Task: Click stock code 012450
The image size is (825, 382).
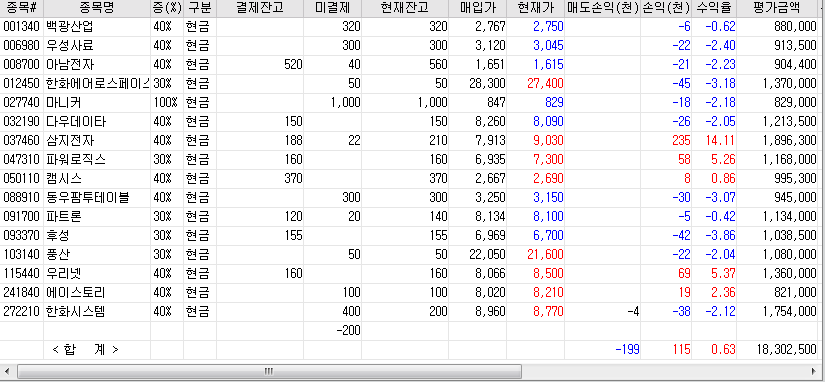Action: coord(21,84)
